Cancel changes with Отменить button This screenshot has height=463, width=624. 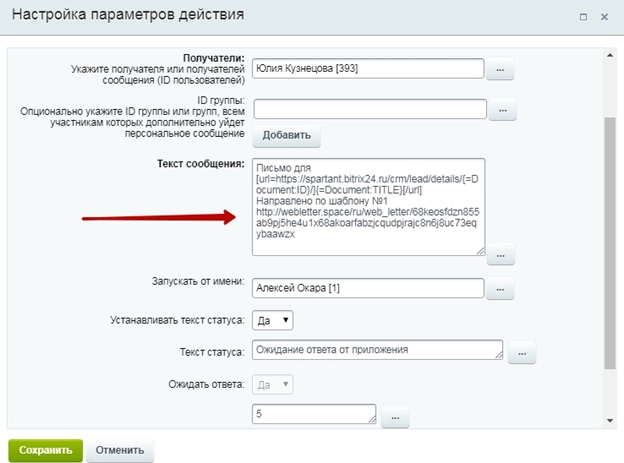(x=120, y=450)
